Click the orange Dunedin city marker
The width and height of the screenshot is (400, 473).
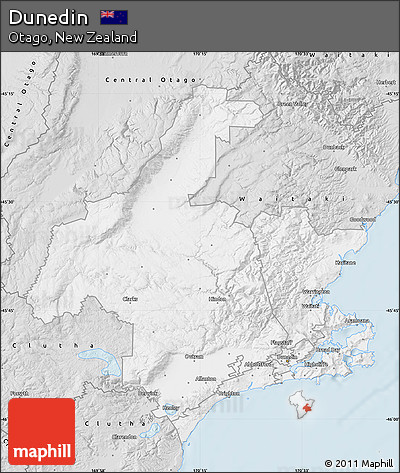(287, 360)
